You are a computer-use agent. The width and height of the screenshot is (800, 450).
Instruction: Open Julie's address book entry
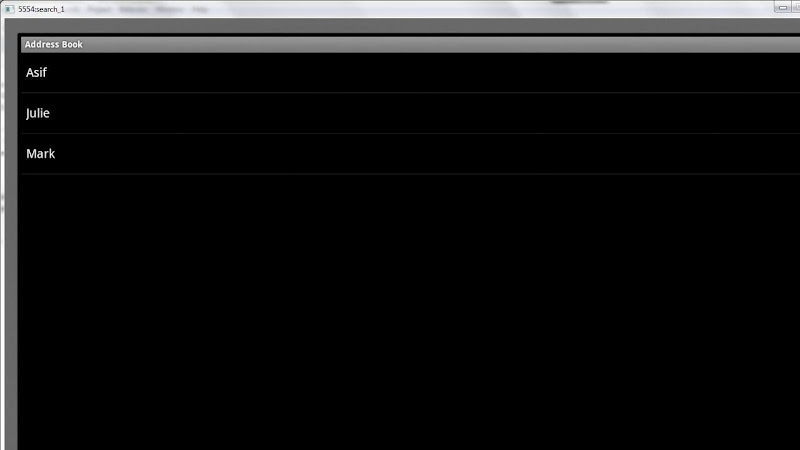point(410,113)
